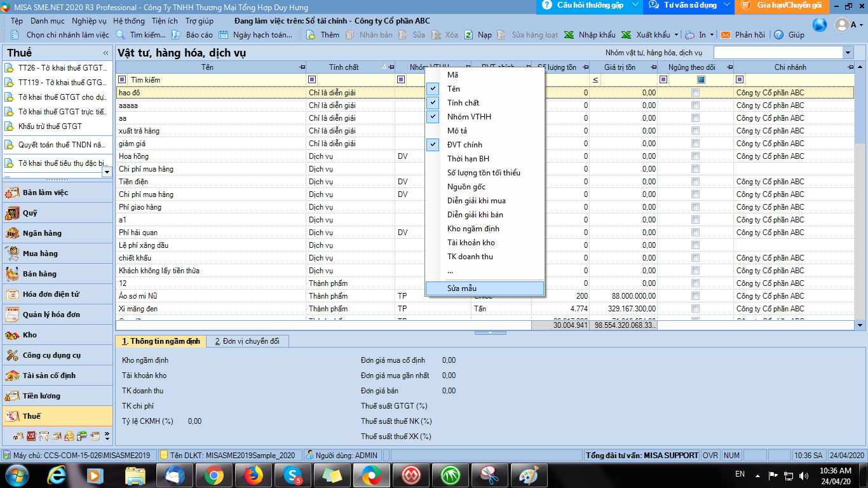Viewport: 868px width, 488px height.
Task: Launch Google Chrome from the taskbar
Action: coord(214,475)
